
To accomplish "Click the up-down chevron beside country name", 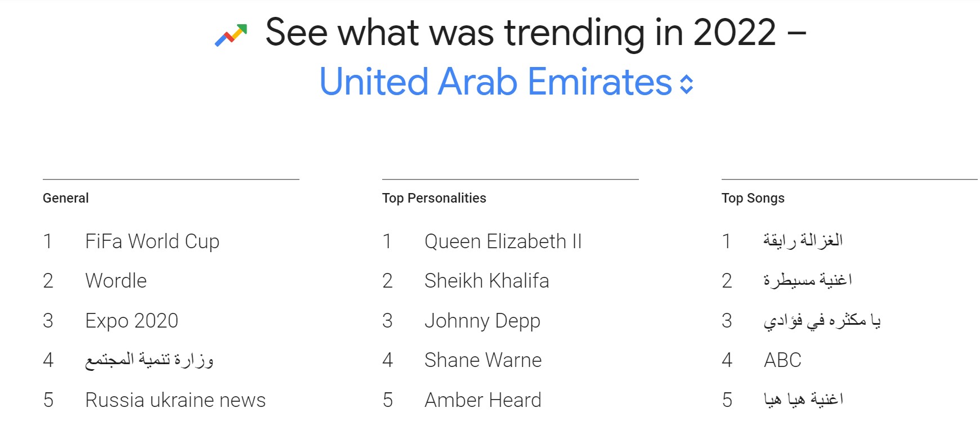I will pyautogui.click(x=686, y=84).
